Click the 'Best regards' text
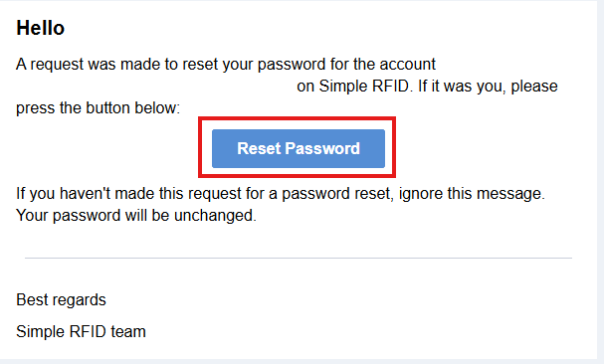Viewport: 604px width, 364px height. pos(61,299)
